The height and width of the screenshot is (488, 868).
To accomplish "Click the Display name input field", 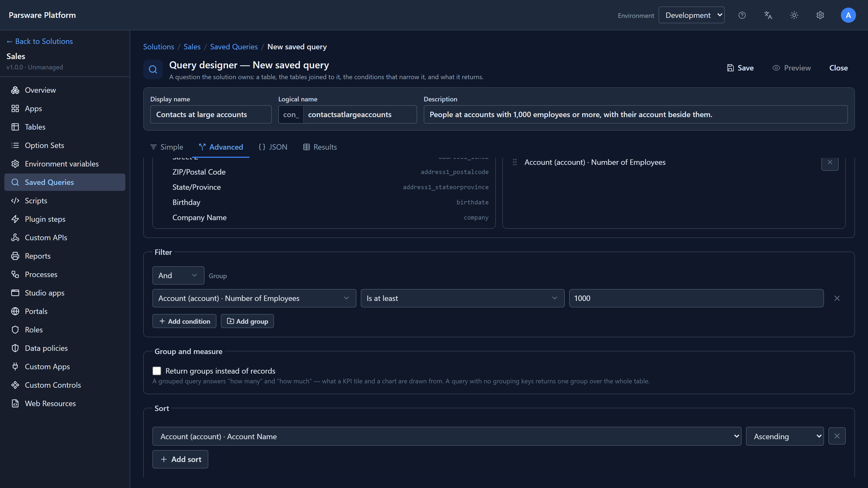I will [211, 114].
